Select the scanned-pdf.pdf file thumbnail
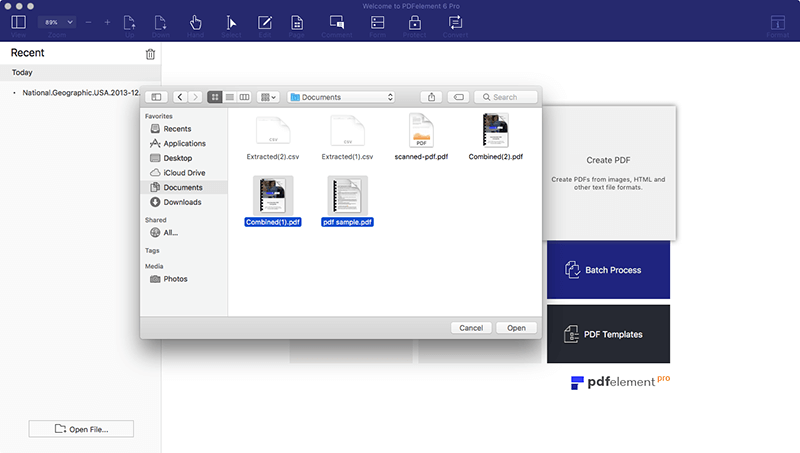800x453 pixels. point(421,131)
